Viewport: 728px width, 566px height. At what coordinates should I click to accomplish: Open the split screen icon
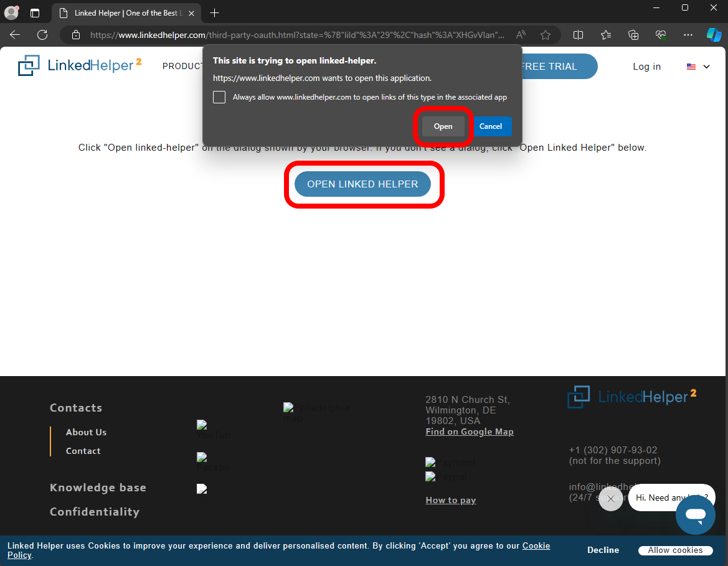(x=578, y=35)
